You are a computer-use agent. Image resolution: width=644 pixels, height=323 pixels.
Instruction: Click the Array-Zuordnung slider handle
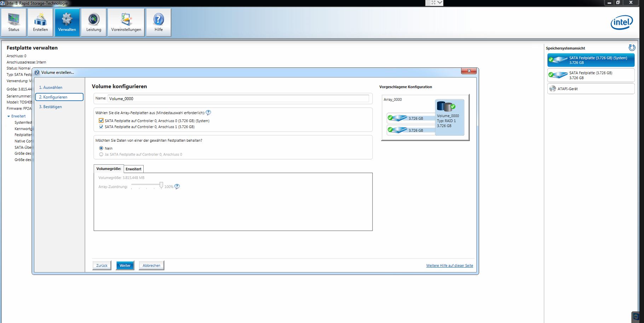(x=161, y=185)
